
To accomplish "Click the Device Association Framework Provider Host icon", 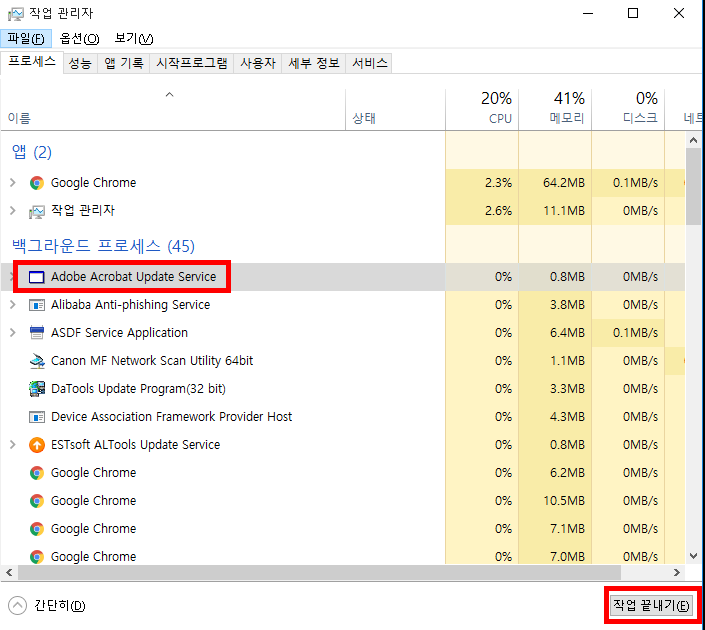I will (x=37, y=417).
